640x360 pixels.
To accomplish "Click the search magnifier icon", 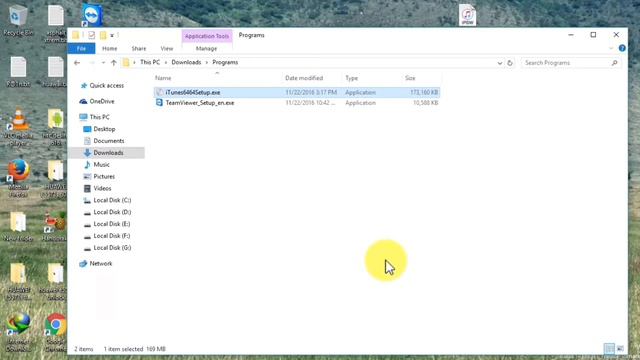I will (x=615, y=63).
